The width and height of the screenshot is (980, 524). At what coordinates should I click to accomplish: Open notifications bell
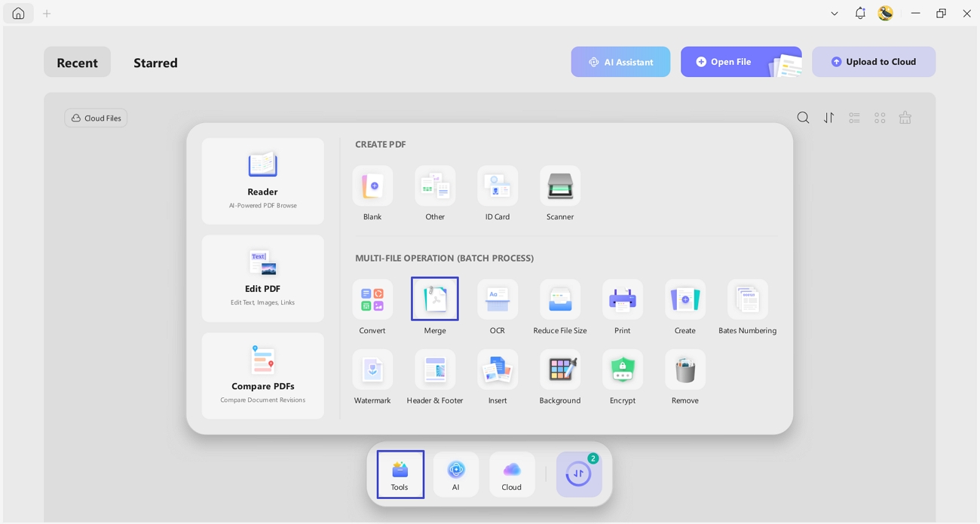[x=860, y=14]
